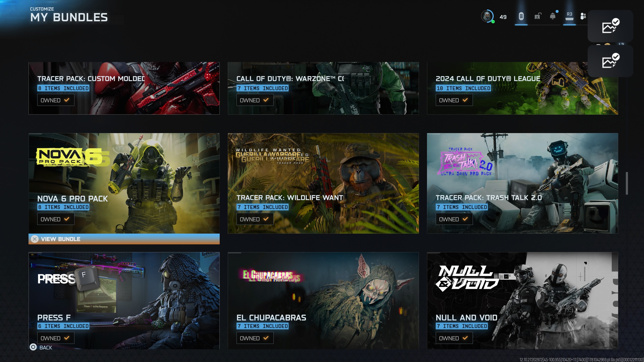Click the player level number 49

pos(503,17)
